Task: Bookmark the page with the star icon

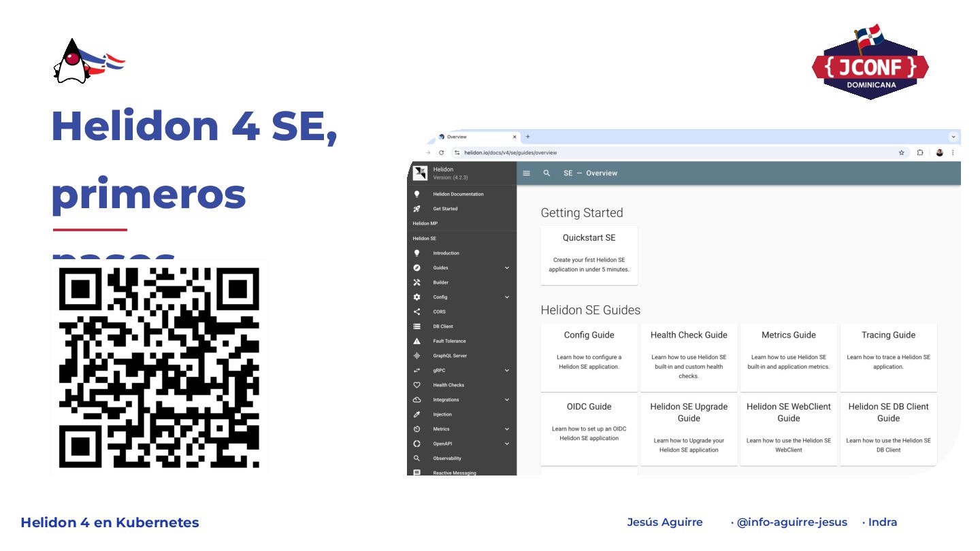Action: tap(902, 153)
